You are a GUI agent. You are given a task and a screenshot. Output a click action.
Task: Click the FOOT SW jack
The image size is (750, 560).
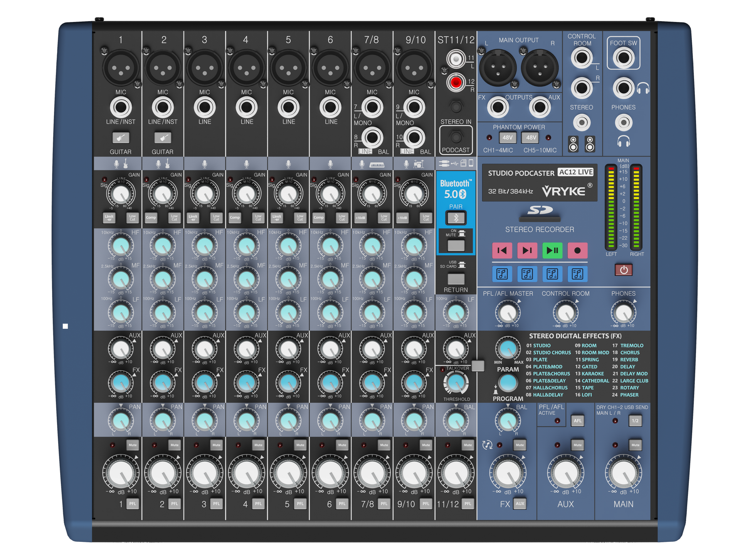pos(624,58)
